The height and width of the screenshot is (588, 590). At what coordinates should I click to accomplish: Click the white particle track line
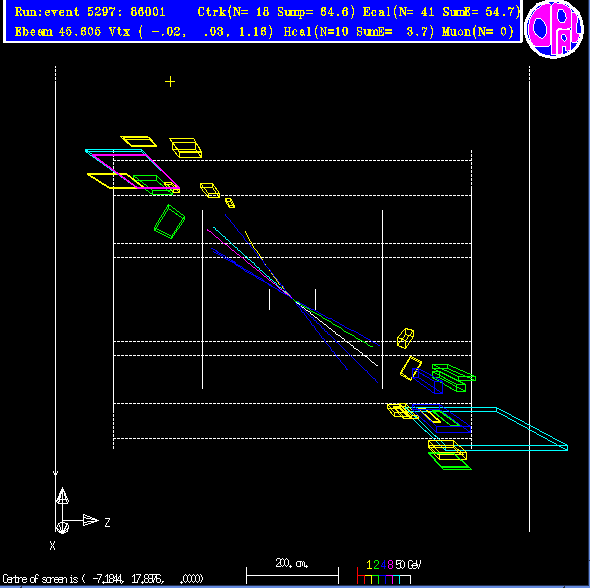[x=337, y=333]
